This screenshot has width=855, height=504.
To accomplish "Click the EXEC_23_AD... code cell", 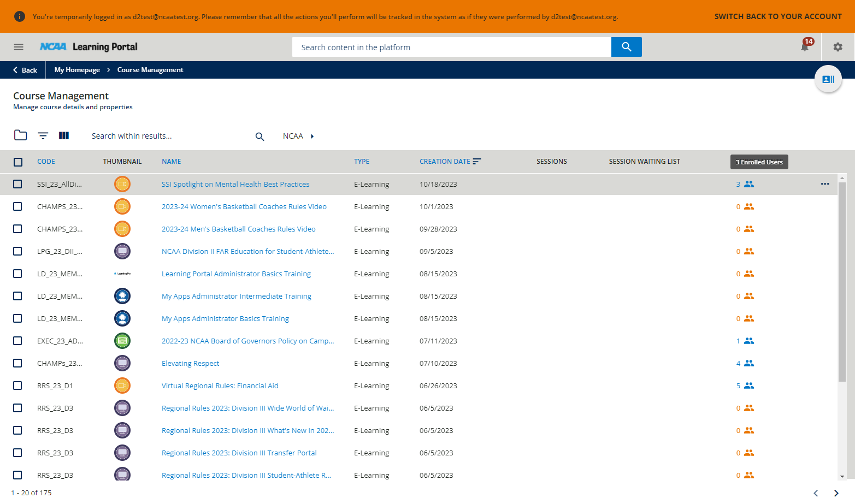I will coord(60,341).
